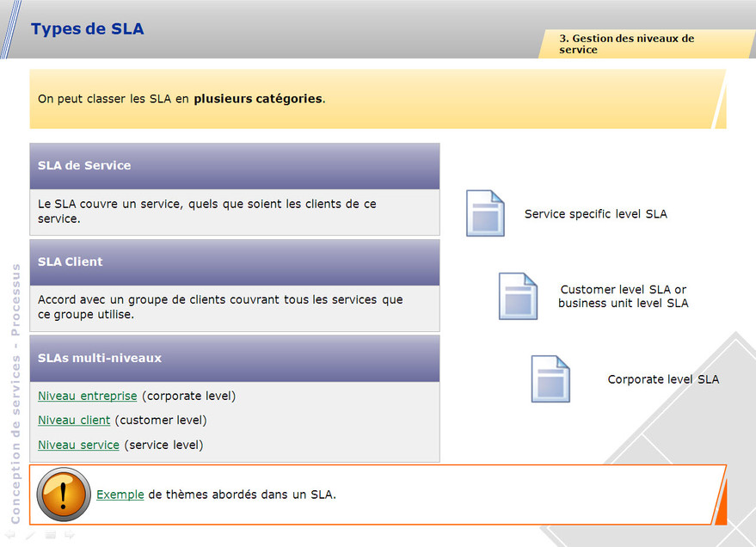
Task: Open the Niveau client link
Action: click(74, 421)
